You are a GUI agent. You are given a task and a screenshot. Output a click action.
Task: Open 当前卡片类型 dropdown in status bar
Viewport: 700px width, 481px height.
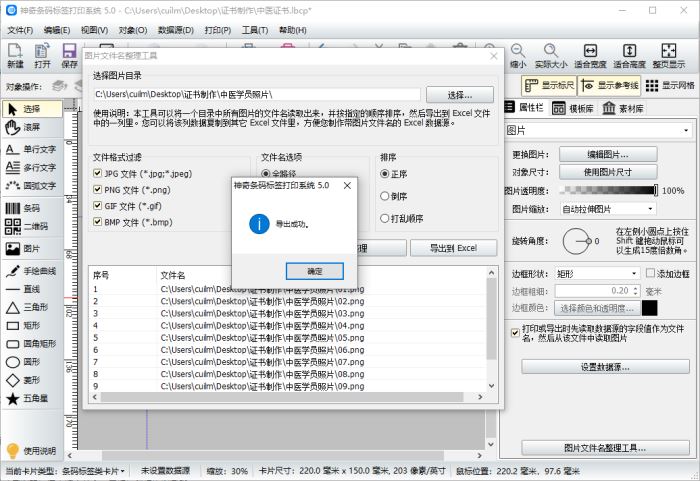94,471
